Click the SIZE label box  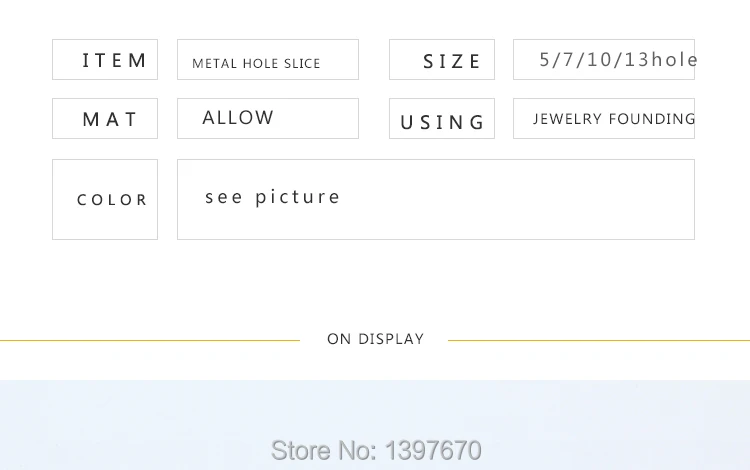442,60
